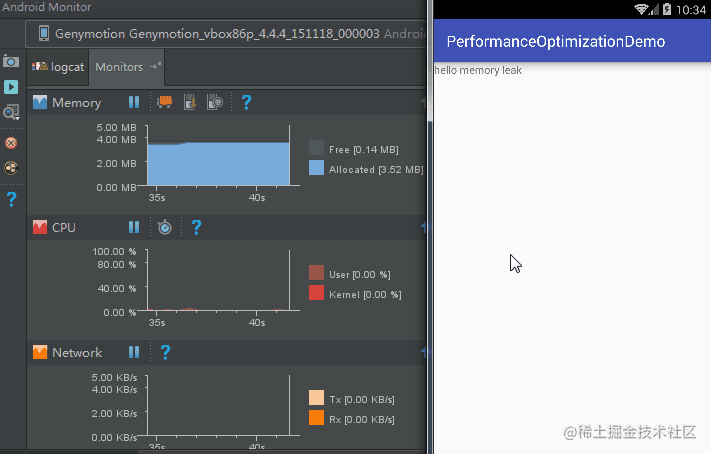Pause the CPU monitor
The height and width of the screenshot is (454, 711).
point(134,227)
